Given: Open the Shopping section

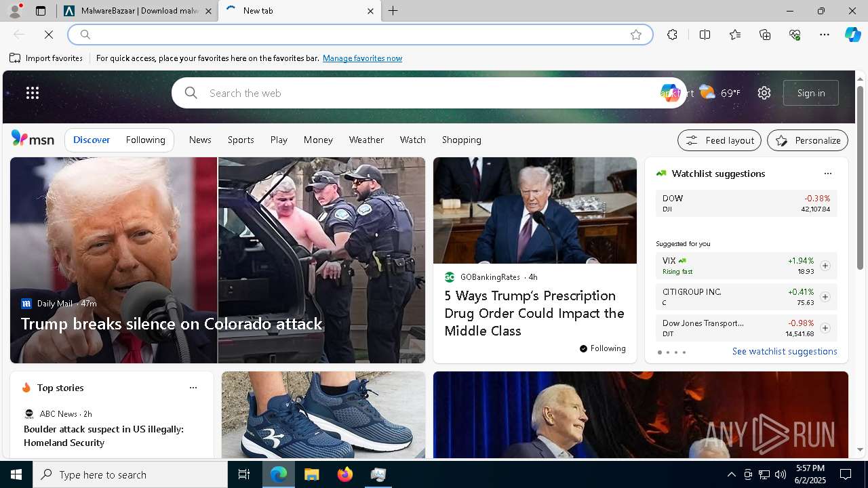Looking at the screenshot, I should 462,140.
